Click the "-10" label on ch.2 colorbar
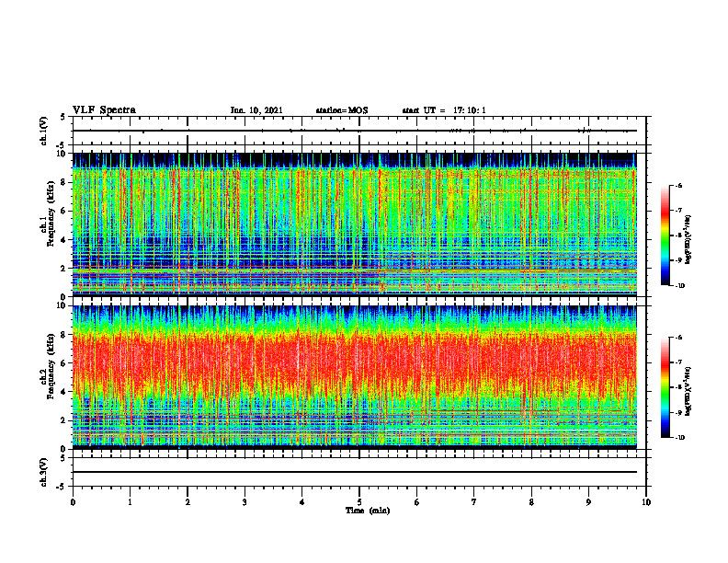 click(x=679, y=438)
